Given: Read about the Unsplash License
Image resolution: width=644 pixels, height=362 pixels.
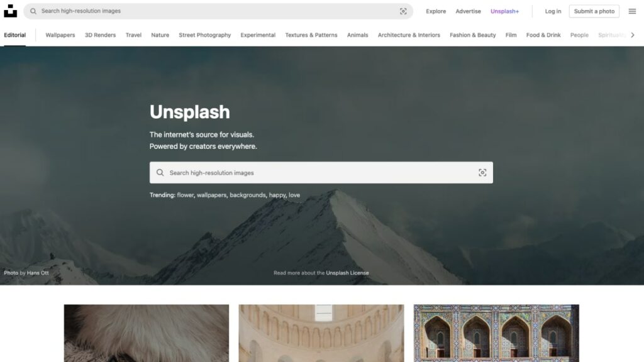Looking at the screenshot, I should coord(347,273).
